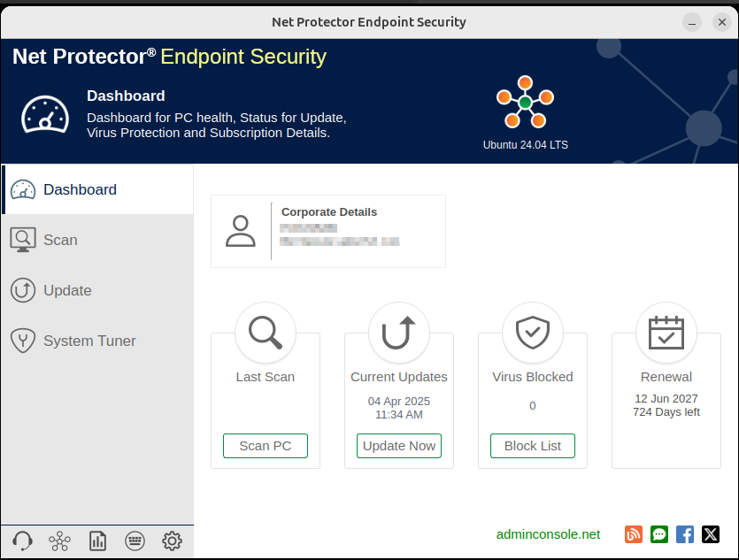The width and height of the screenshot is (739, 560).
Task: Open System Tuner from the sidebar
Action: pos(89,341)
